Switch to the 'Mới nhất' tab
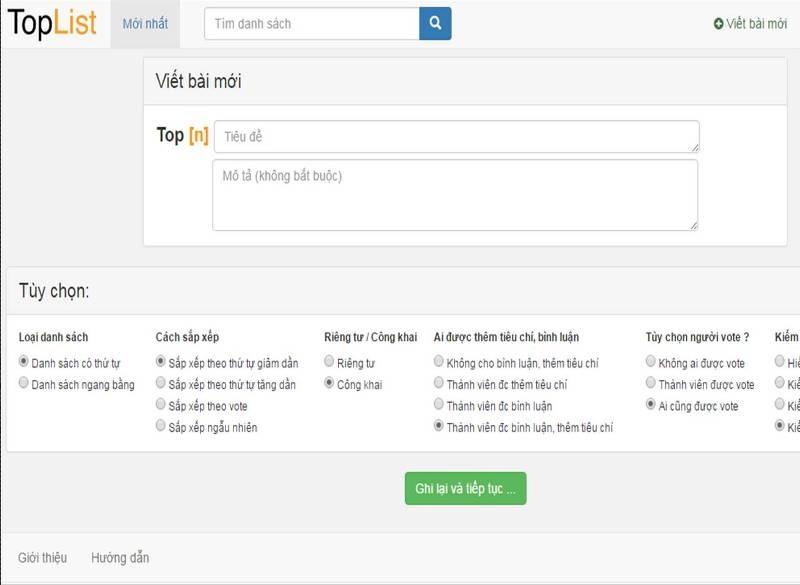The height and width of the screenshot is (585, 800). (145, 23)
